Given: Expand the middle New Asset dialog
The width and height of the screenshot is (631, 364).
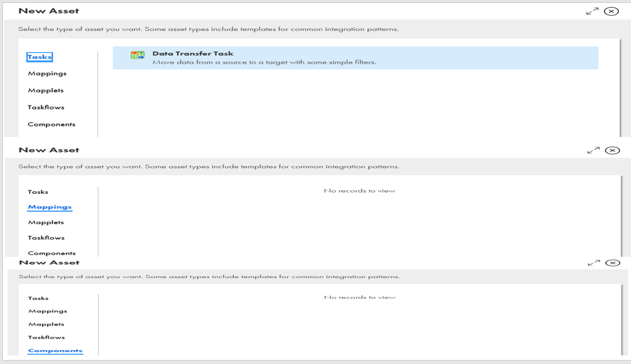Looking at the screenshot, I should 593,150.
